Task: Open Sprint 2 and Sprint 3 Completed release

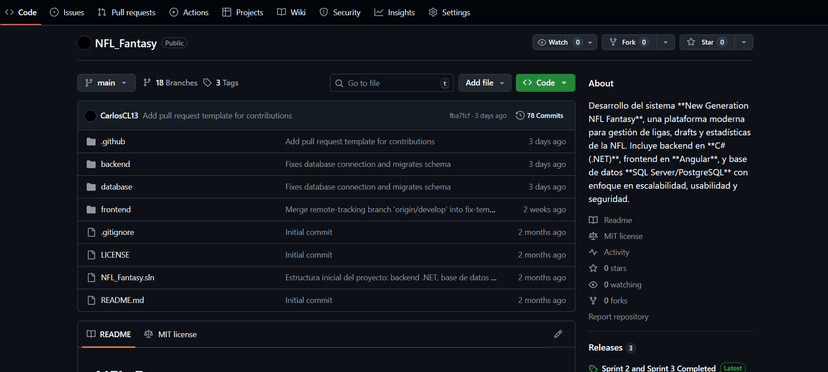Action: (x=658, y=368)
